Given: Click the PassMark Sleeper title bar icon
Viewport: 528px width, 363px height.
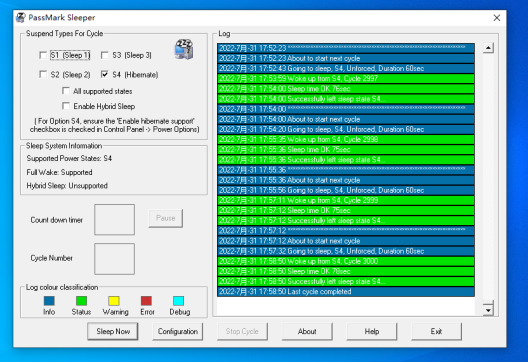Looking at the screenshot, I should click(x=21, y=18).
